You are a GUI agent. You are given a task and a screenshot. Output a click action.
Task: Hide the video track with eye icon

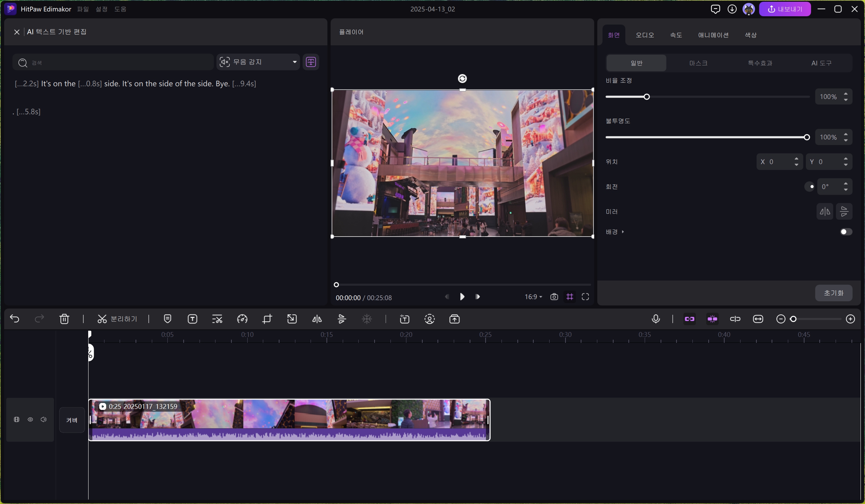tap(30, 420)
